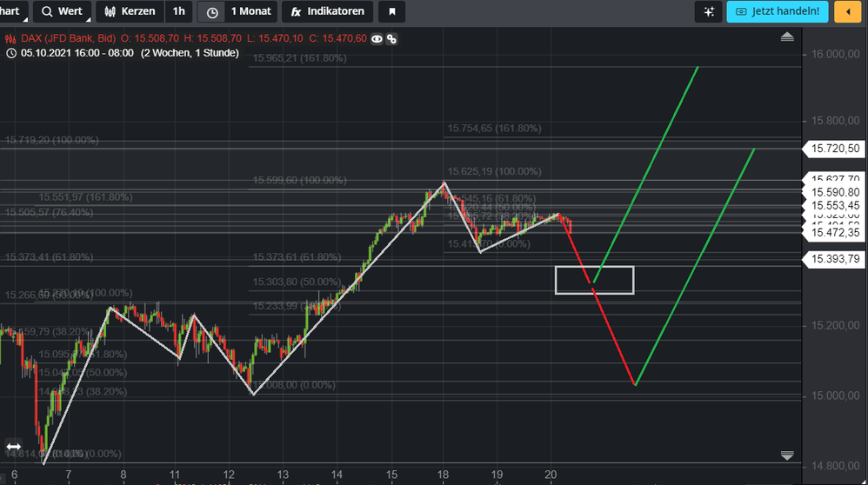Click the horizontal double-arrow icon at bottom left

(14, 446)
